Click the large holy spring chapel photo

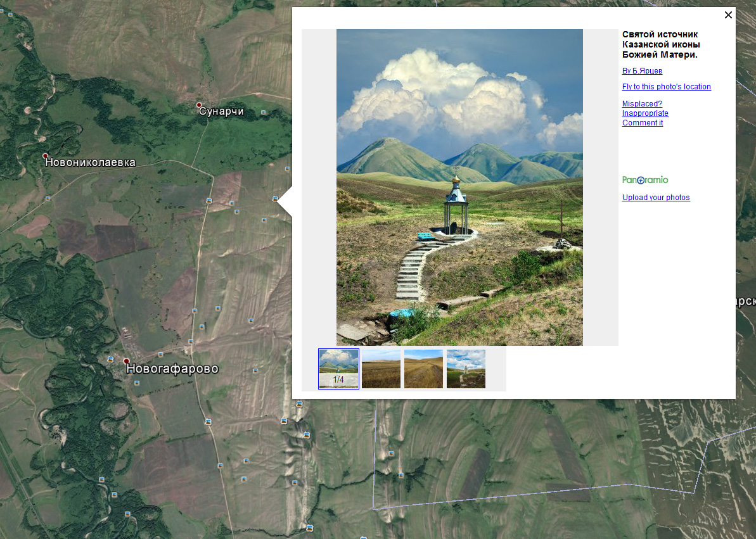tap(459, 187)
